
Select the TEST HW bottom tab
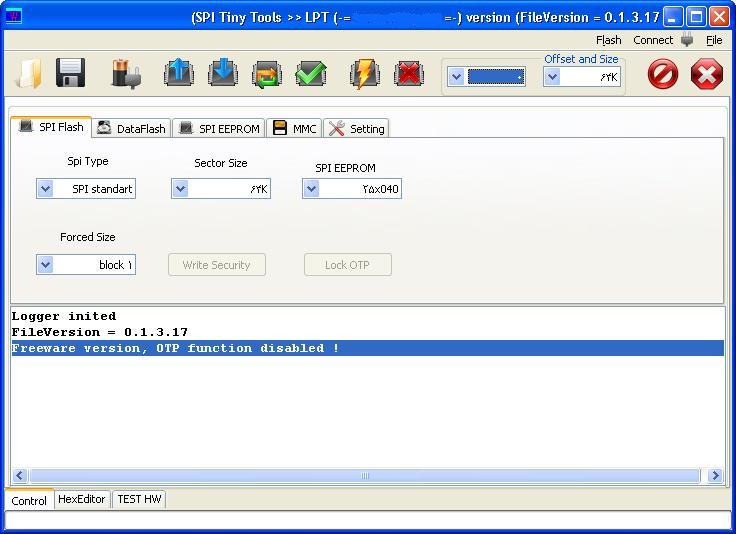tap(139, 499)
